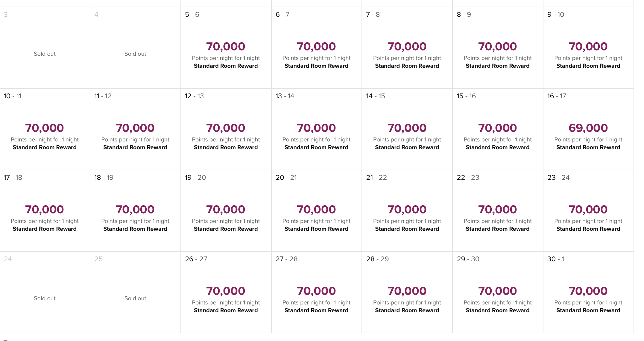Image resolution: width=644 pixels, height=341 pixels.
Task: Select the 27 - 28 calendar cell
Action: pyautogui.click(x=316, y=292)
